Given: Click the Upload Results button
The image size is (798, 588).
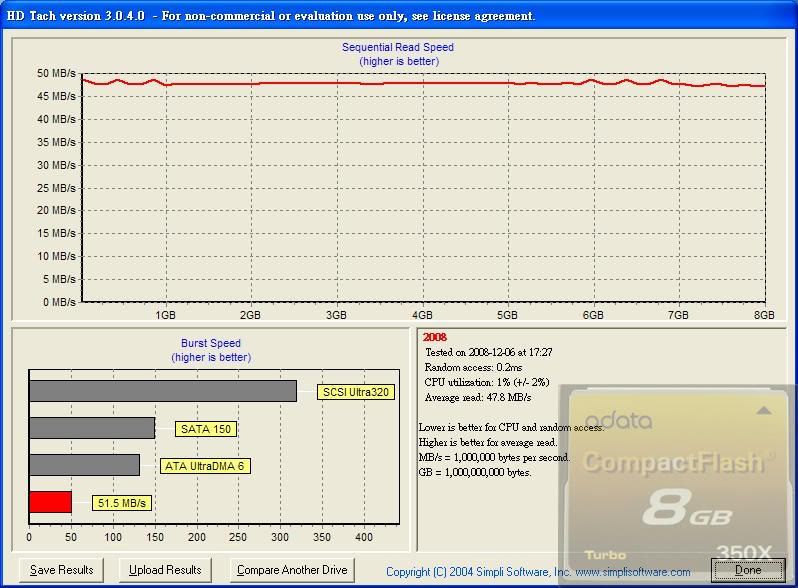Looking at the screenshot, I should (165, 570).
